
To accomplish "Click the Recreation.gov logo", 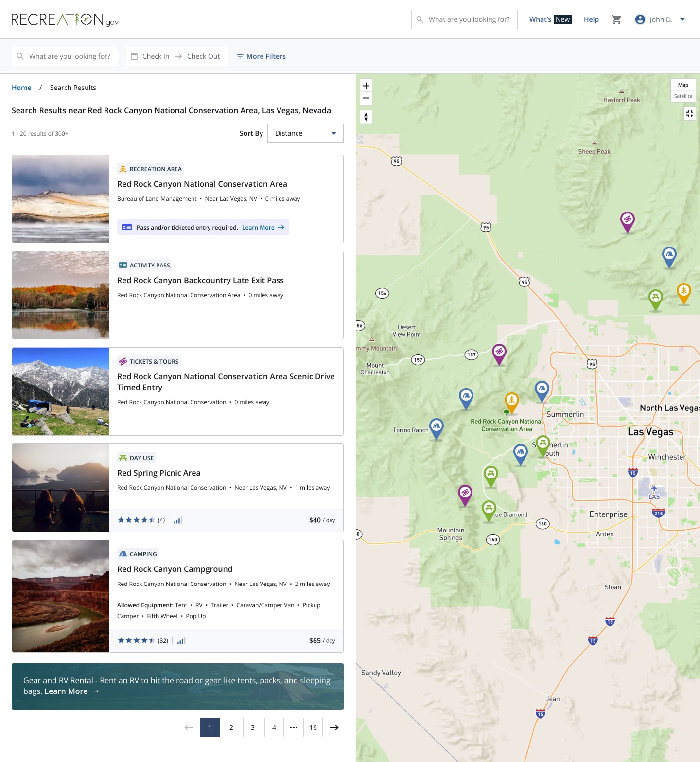I will (65, 19).
